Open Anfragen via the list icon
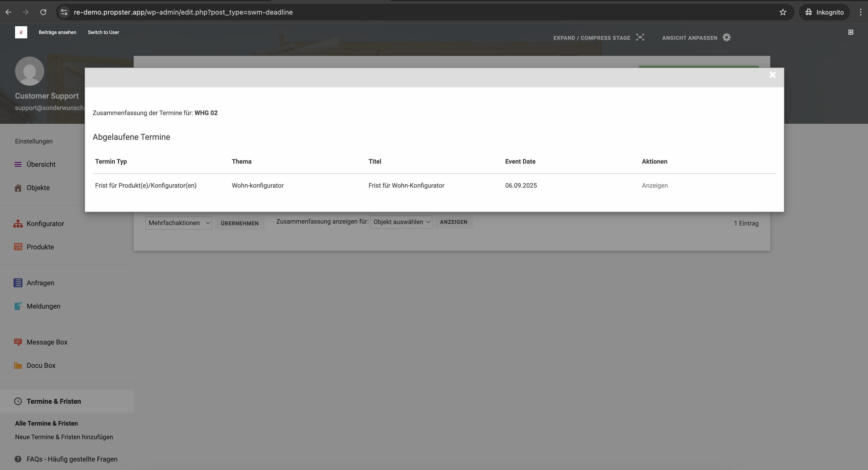 coord(18,283)
